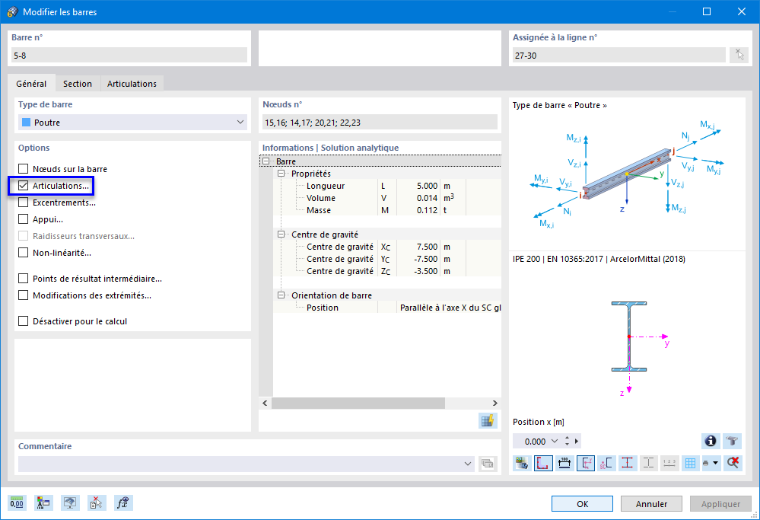
Task: Toggle the blue grid display icon
Action: pyautogui.click(x=690, y=463)
